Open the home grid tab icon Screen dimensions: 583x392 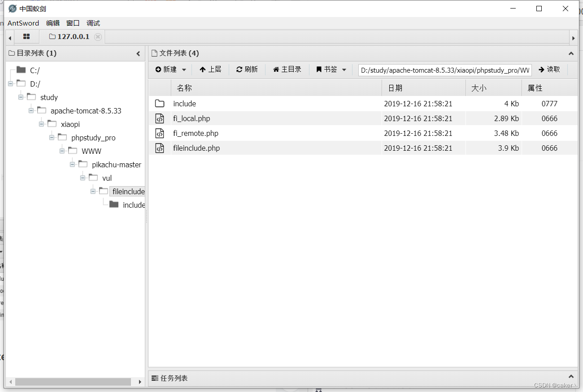(26, 37)
